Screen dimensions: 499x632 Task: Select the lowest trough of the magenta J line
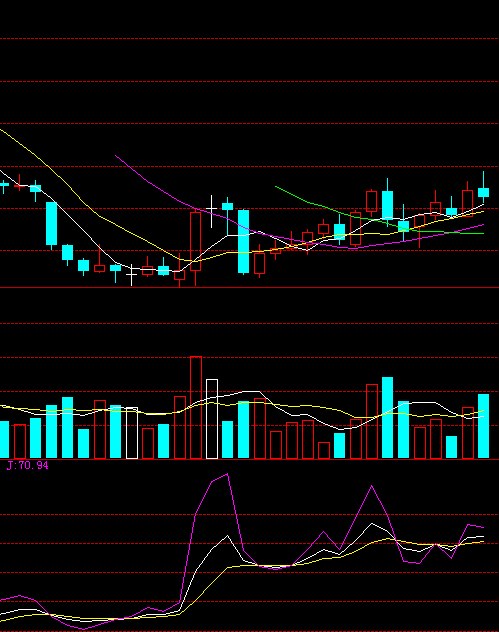83,629
